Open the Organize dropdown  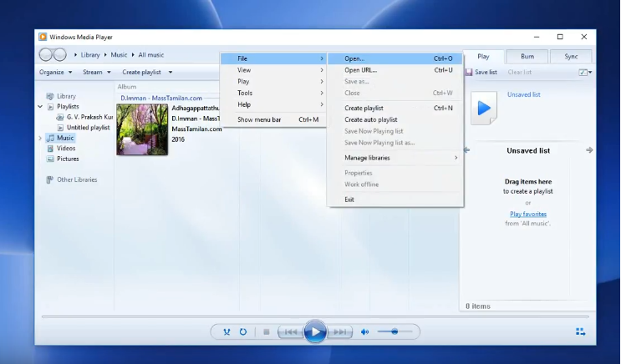[55, 73]
